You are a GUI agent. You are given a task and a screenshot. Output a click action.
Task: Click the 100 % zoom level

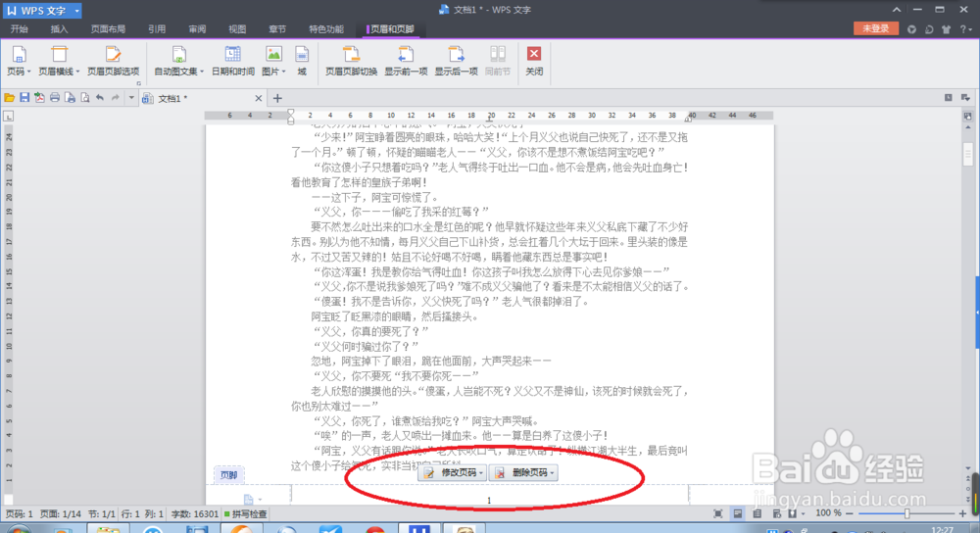click(x=828, y=513)
